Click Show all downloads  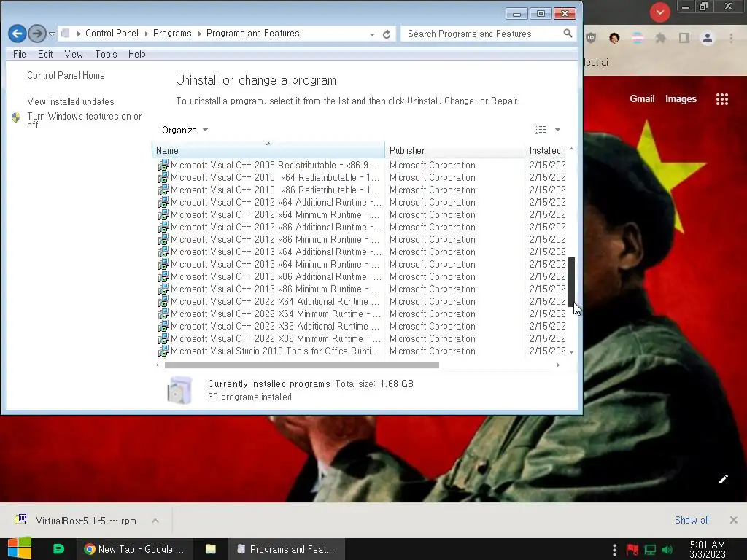tap(692, 520)
